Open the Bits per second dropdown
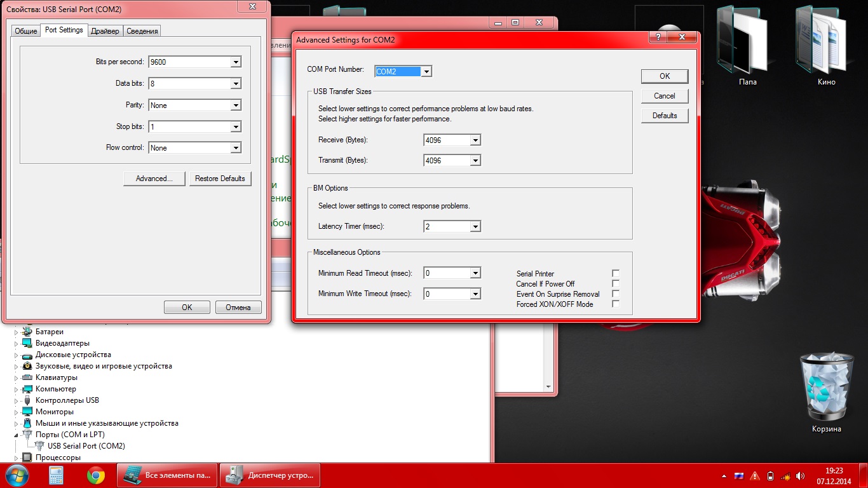868x488 pixels. pos(236,62)
